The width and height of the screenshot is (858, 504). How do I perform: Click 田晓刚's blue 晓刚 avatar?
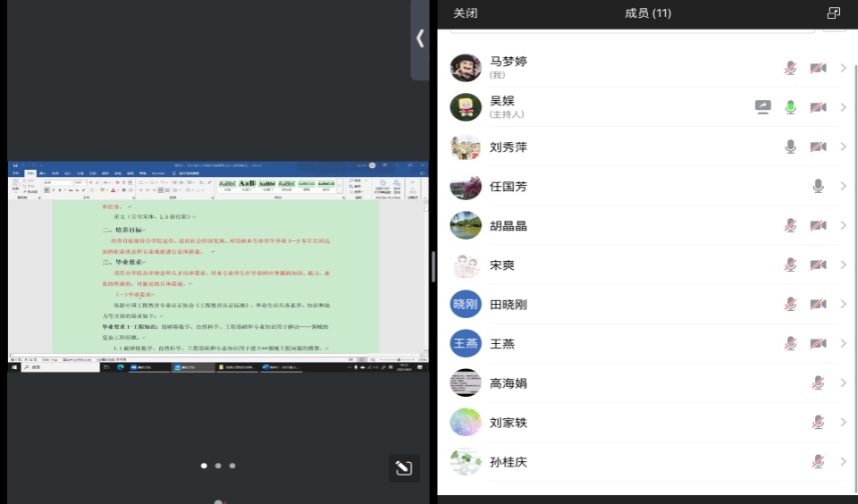pyautogui.click(x=466, y=304)
